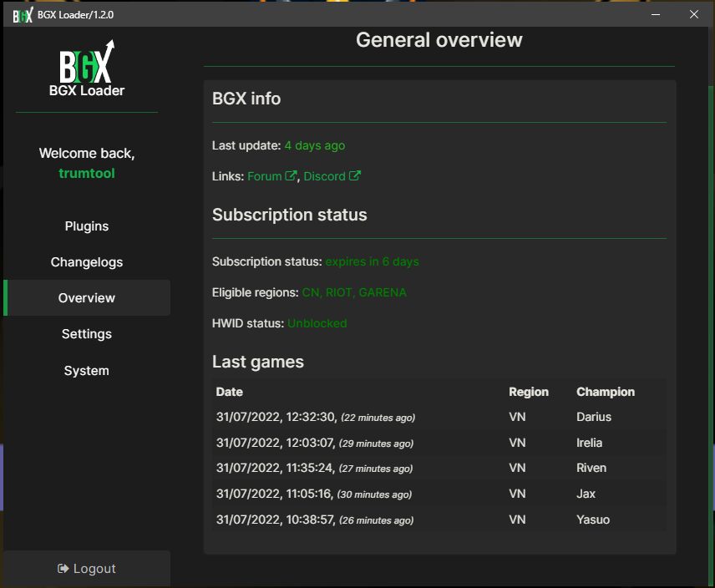Open the Changelogs page
Image resolution: width=715 pixels, height=588 pixels.
coord(87,262)
